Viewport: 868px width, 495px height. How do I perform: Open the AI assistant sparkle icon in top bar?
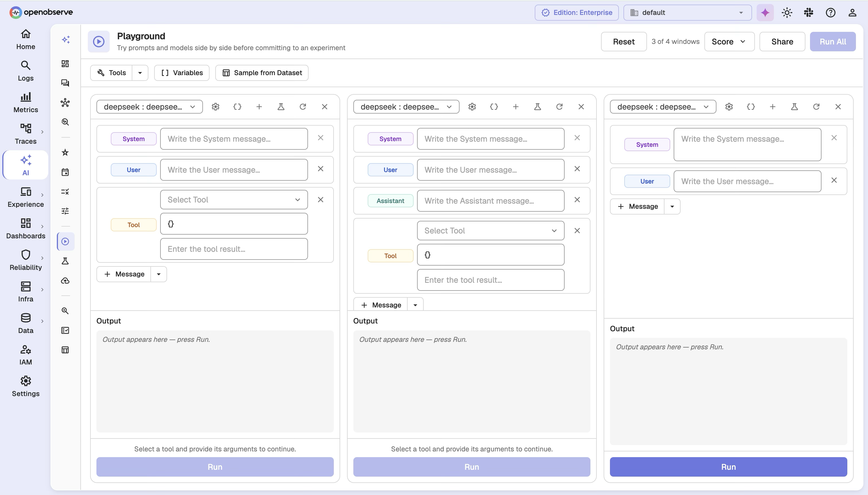tap(765, 13)
